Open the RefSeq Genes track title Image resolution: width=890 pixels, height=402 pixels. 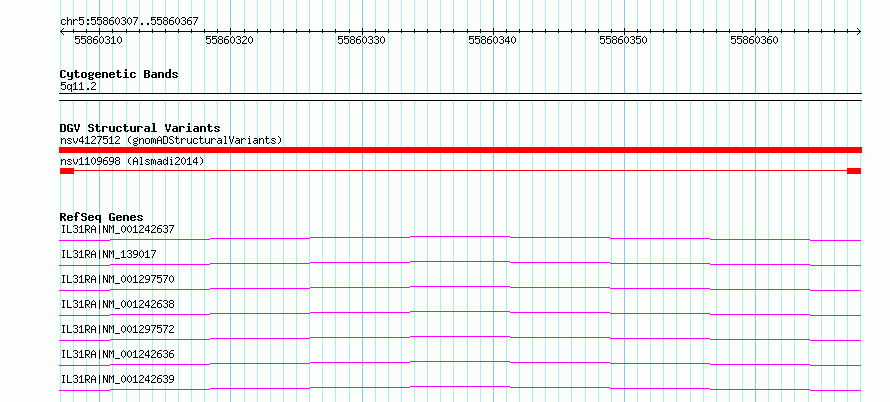102,217
